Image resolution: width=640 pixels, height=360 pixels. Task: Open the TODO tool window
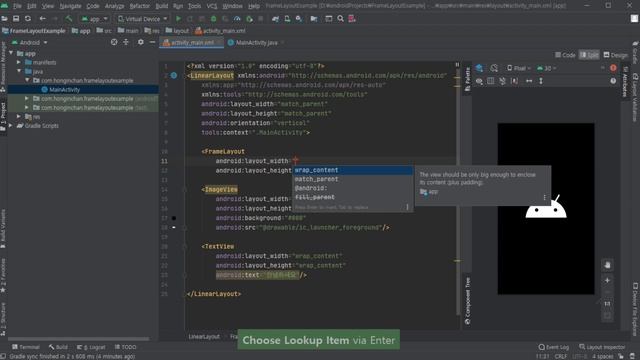[x=126, y=347]
